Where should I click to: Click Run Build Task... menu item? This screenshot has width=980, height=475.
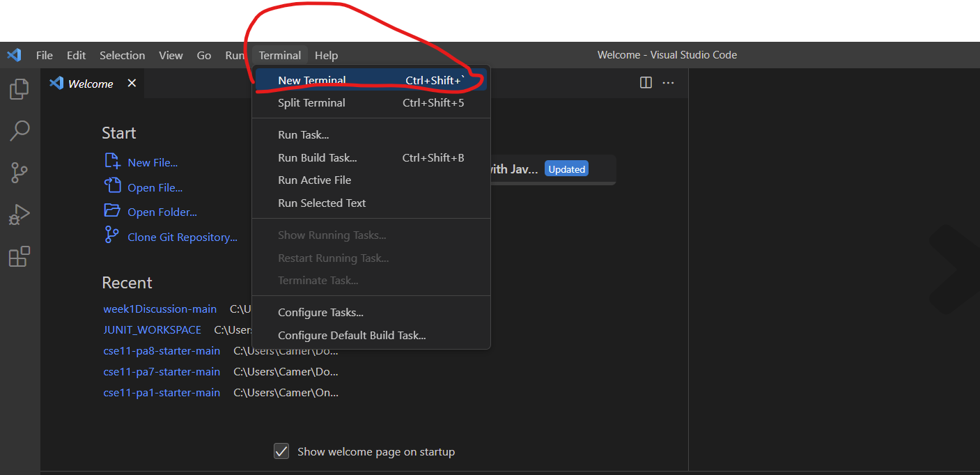coord(317,158)
